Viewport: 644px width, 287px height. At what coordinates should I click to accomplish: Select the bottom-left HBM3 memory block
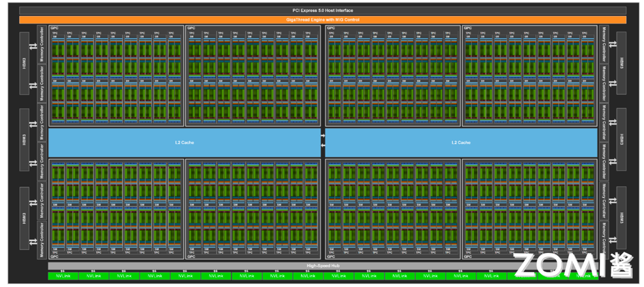[x=24, y=218]
